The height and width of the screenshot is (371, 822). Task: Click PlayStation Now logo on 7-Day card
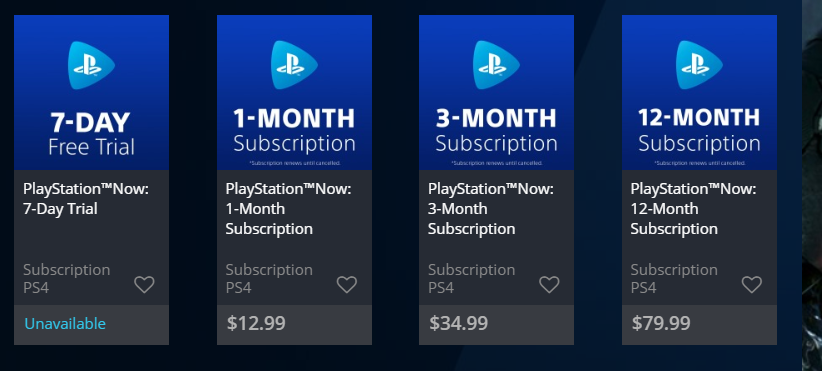91,65
